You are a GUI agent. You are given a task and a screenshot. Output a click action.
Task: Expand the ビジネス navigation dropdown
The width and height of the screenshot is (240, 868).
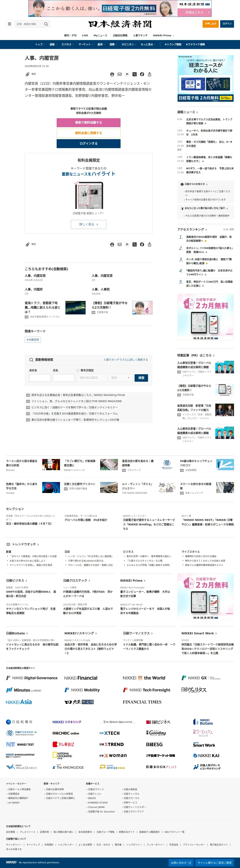coord(68,45)
